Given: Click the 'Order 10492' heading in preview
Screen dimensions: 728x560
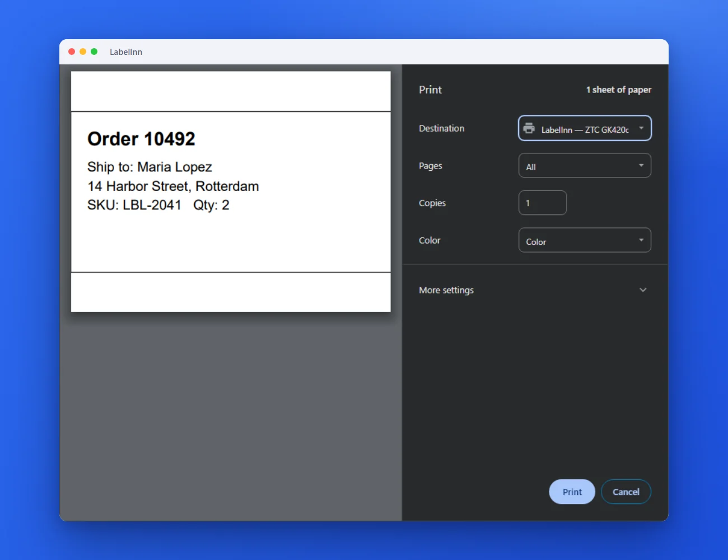Looking at the screenshot, I should pos(141,139).
